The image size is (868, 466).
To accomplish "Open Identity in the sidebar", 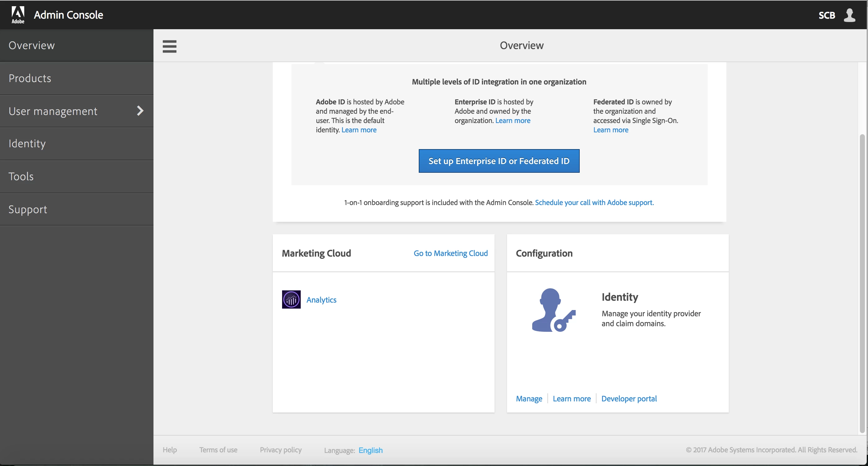I will pyautogui.click(x=27, y=144).
